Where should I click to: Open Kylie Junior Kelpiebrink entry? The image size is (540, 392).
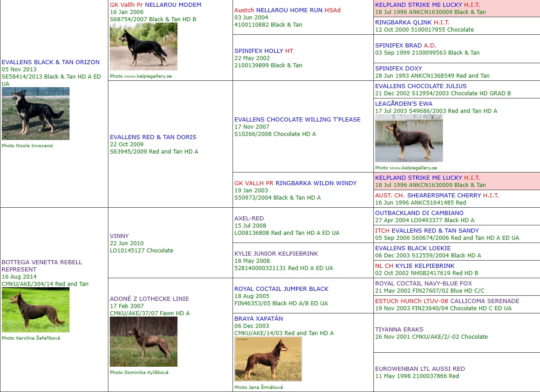pos(276,254)
